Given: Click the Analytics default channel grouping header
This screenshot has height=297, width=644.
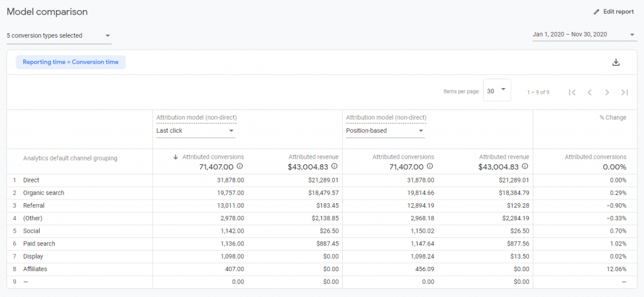Looking at the screenshot, I should point(70,159).
